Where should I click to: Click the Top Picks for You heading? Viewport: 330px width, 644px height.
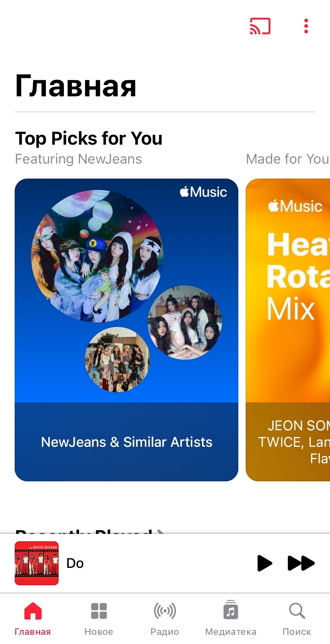click(x=89, y=138)
